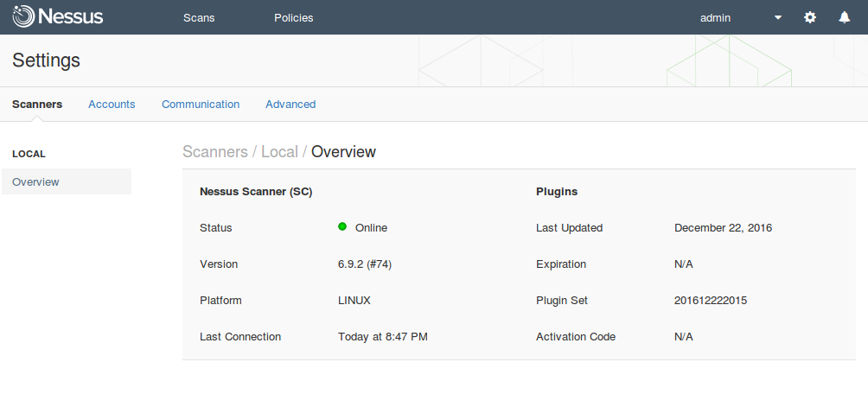Screen dimensions: 868x394
Task: Click the Nessus logo
Action: [x=58, y=16]
